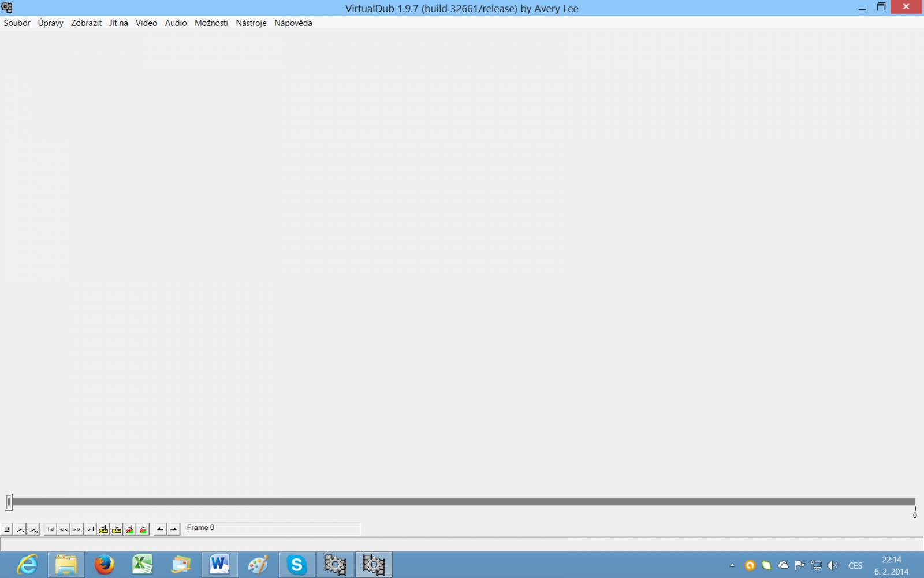
Task: Restore down the VirtualDub window
Action: point(881,8)
